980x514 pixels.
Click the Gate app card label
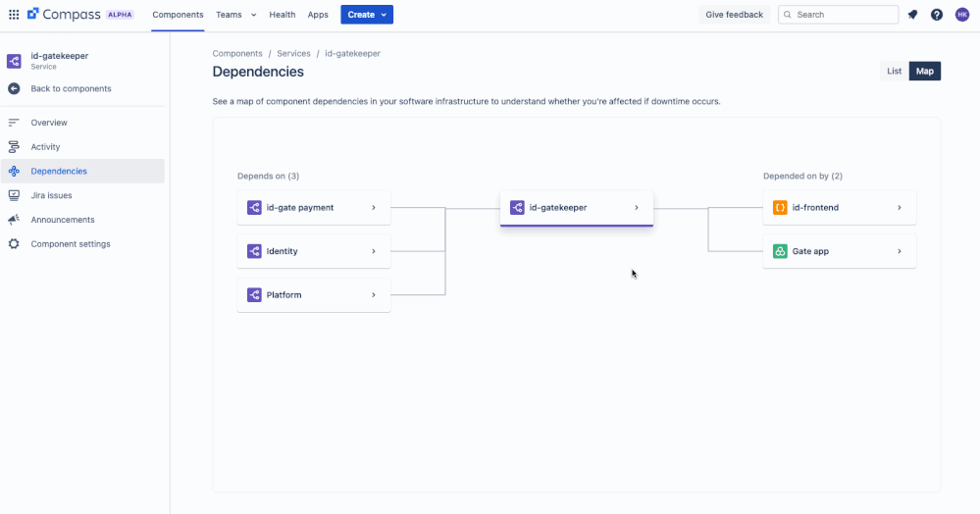pos(810,251)
